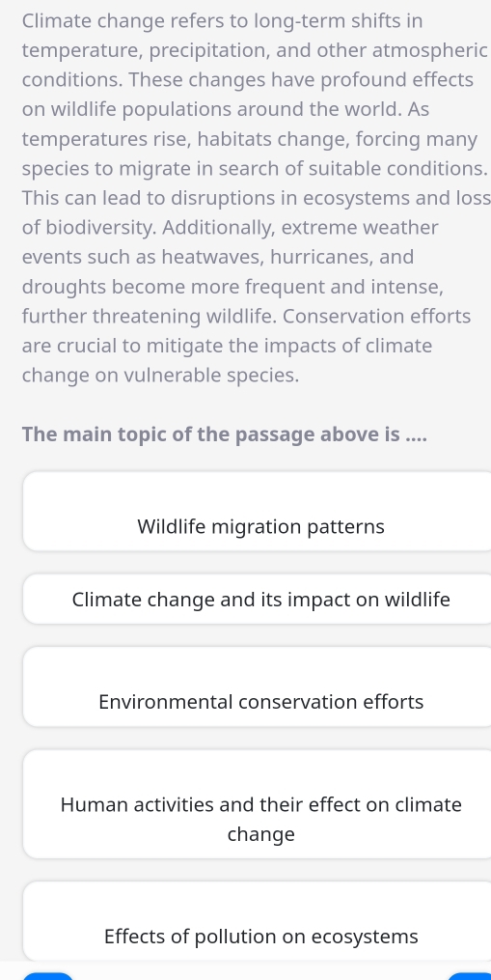Click the line "species to migrate in search of suitable conditions"
This screenshot has height=980, width=491.
(x=255, y=169)
